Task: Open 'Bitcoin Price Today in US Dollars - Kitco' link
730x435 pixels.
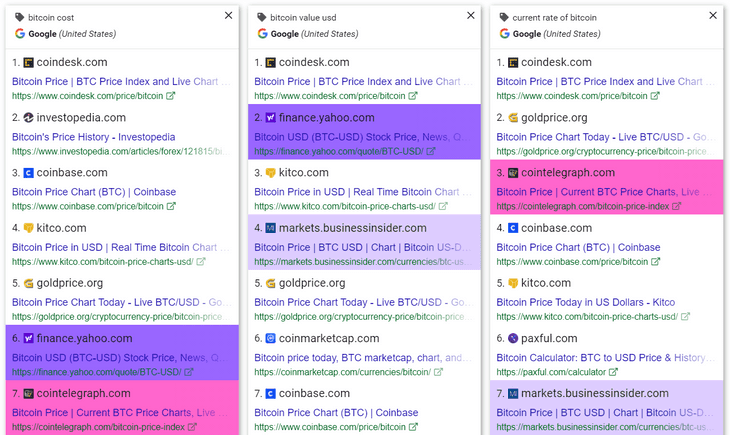Action: (586, 302)
